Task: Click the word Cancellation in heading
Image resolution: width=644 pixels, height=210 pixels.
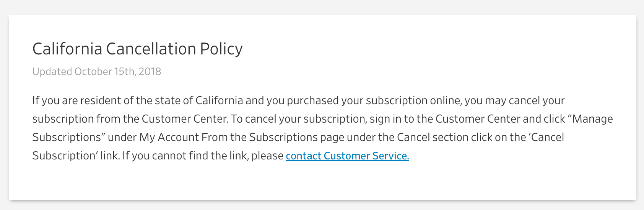Action: 151,49
